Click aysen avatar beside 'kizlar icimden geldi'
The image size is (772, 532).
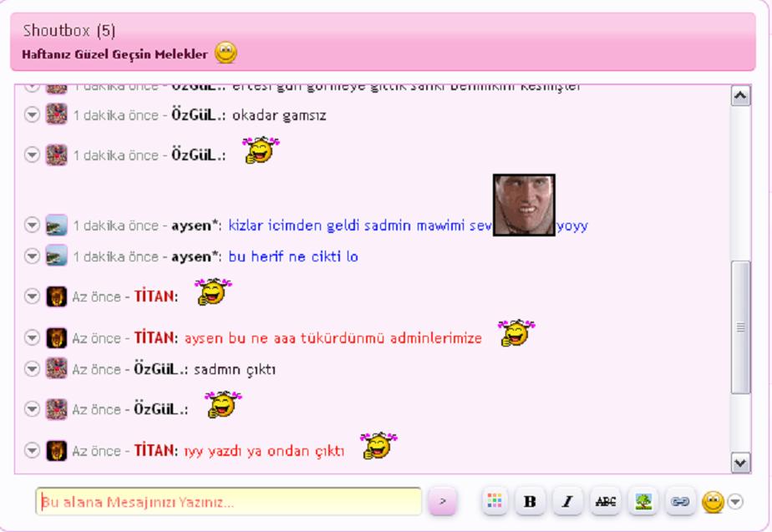point(56,225)
